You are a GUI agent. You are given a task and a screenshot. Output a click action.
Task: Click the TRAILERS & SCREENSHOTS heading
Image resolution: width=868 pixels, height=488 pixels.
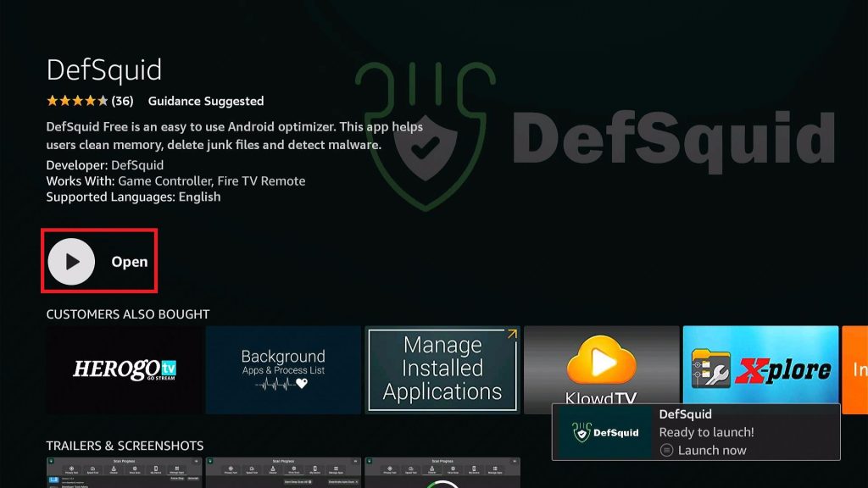pos(125,446)
